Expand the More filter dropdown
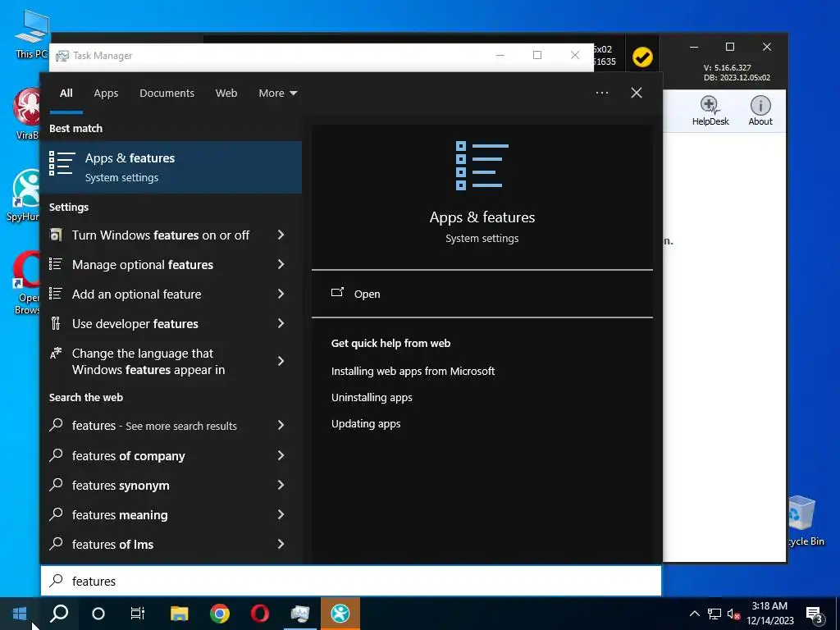The image size is (840, 630). (277, 94)
